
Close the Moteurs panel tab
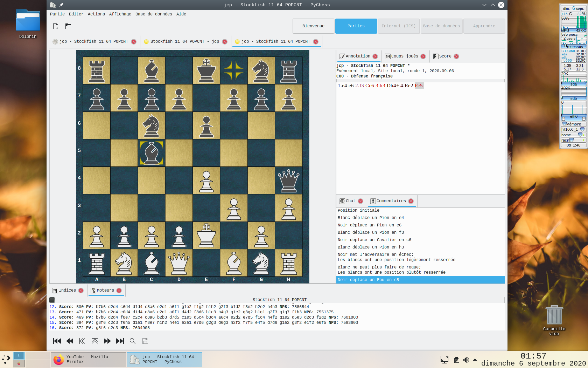coord(119,291)
